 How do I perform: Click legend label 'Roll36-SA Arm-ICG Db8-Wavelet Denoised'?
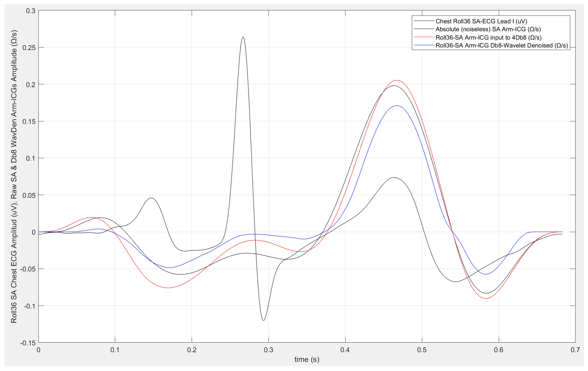(501, 45)
